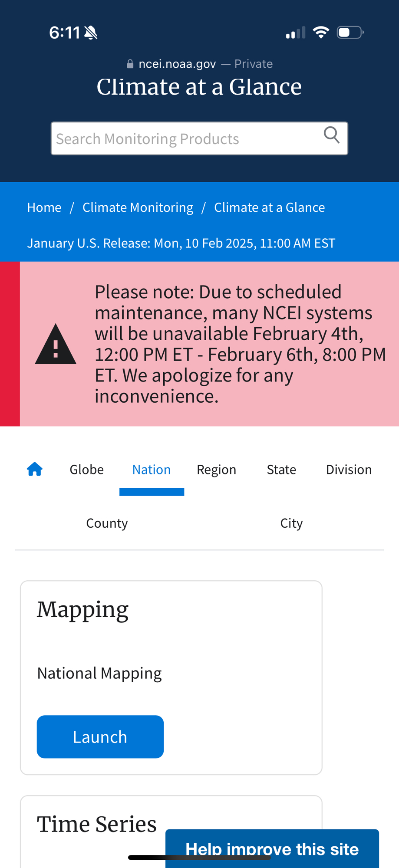Follow the Home breadcrumb link
The height and width of the screenshot is (868, 399).
point(44,207)
